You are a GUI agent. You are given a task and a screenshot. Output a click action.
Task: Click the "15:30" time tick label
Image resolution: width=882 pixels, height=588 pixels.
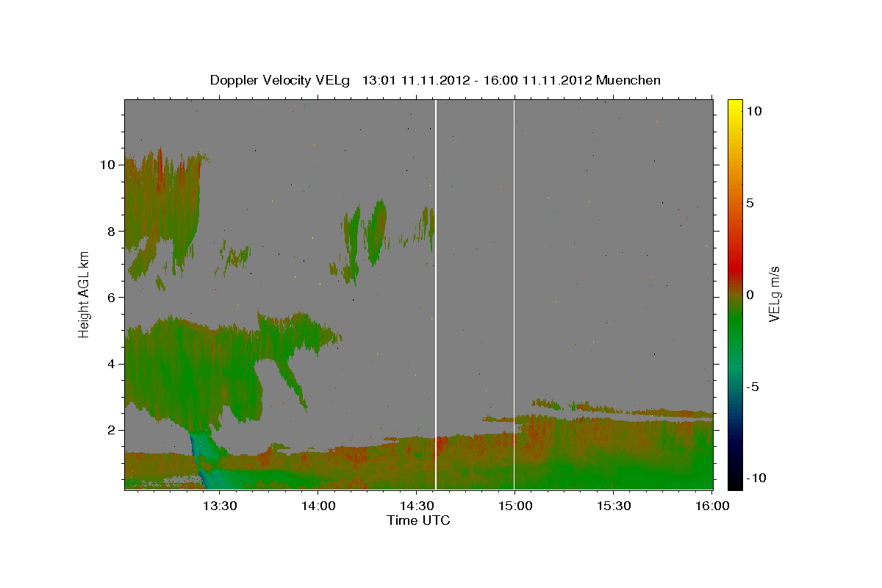click(x=613, y=506)
